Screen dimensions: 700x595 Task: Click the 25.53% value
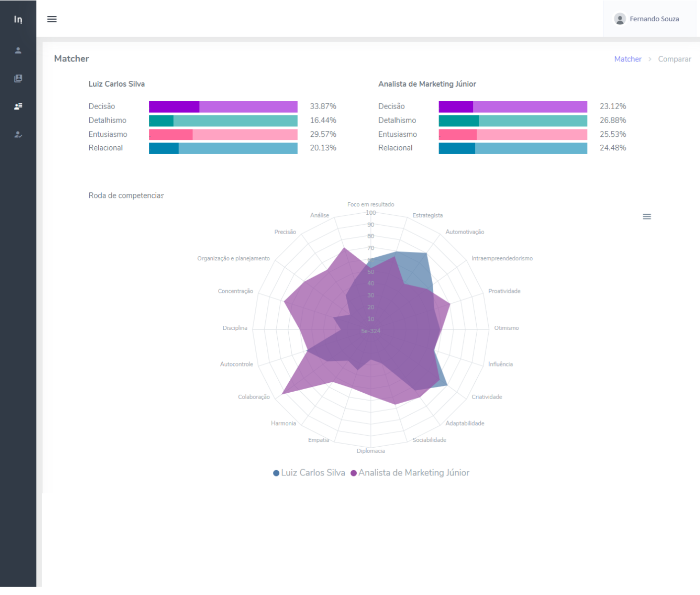tap(613, 134)
